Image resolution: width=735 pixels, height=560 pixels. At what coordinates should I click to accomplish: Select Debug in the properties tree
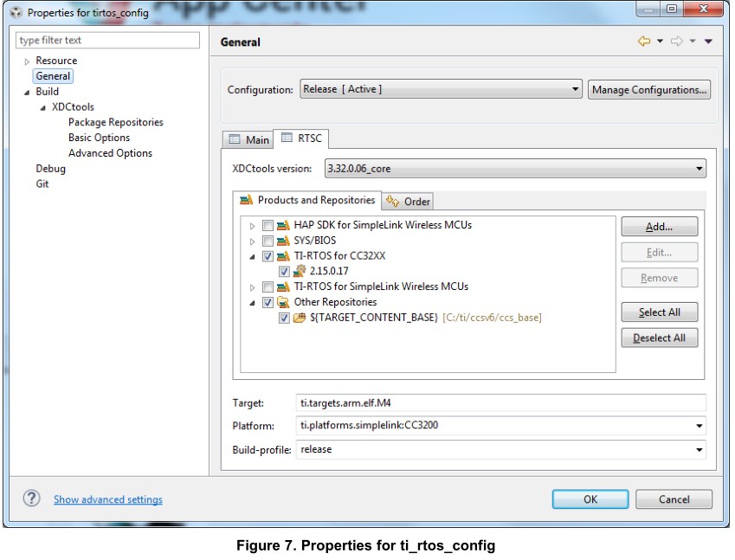[x=50, y=169]
